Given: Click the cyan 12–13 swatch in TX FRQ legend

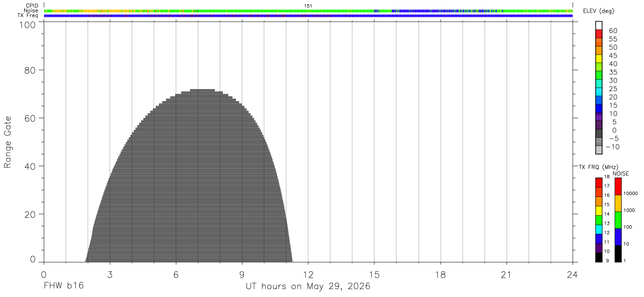Looking at the screenshot, I should coord(599,229).
